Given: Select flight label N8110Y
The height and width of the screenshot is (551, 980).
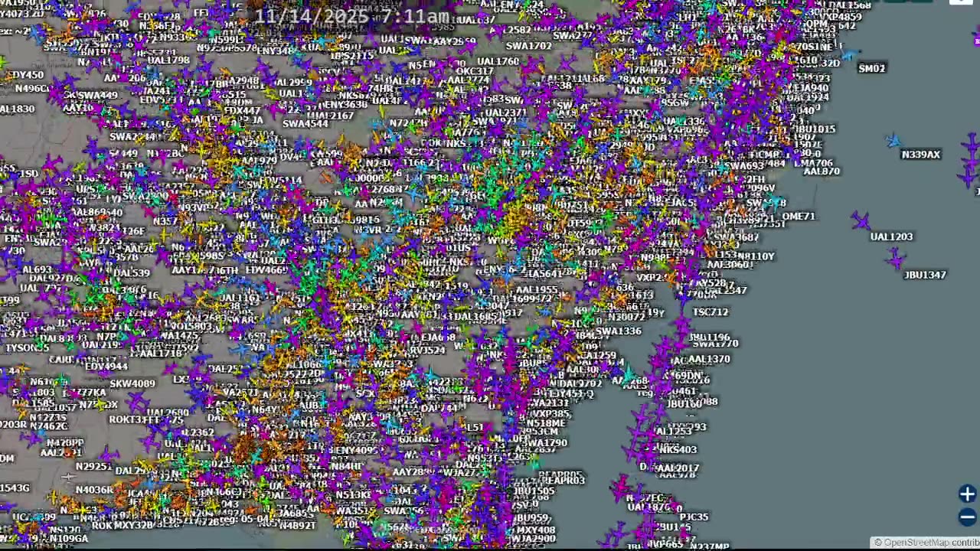Looking at the screenshot, I should click(x=756, y=256).
